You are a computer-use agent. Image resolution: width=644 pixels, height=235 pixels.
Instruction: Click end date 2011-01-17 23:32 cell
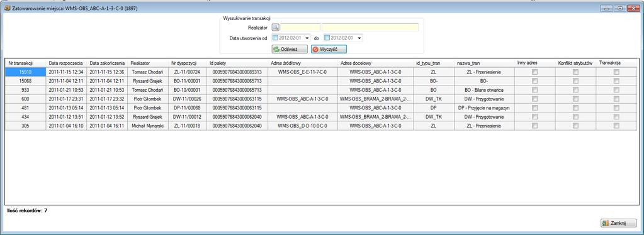107,99
